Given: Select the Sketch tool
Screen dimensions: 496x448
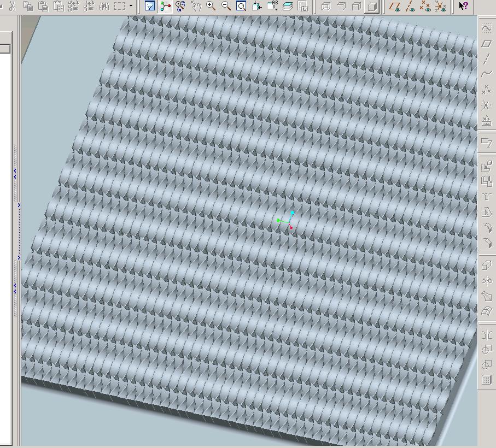Looking at the screenshot, I should coord(487,28).
